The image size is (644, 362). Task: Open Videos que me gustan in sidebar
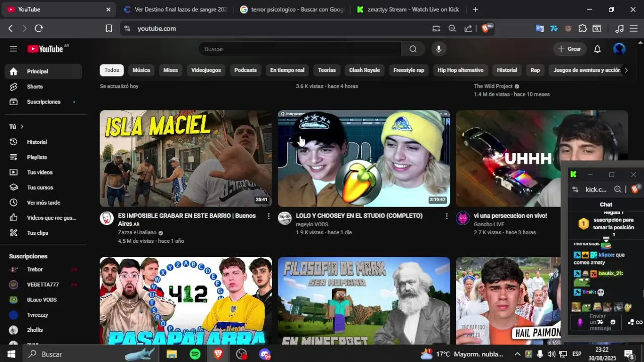point(43,217)
